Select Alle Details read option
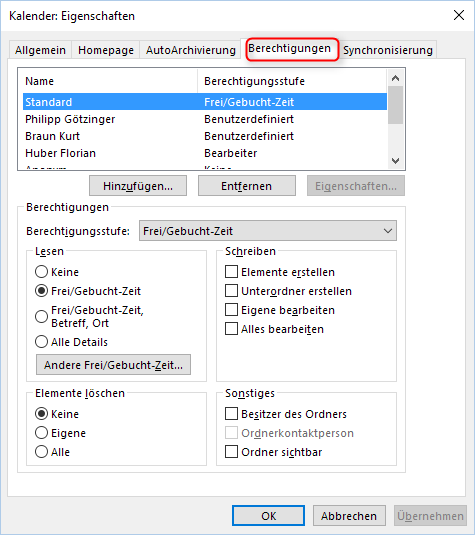Screen dimensions: 475x535 pyautogui.click(x=41, y=342)
